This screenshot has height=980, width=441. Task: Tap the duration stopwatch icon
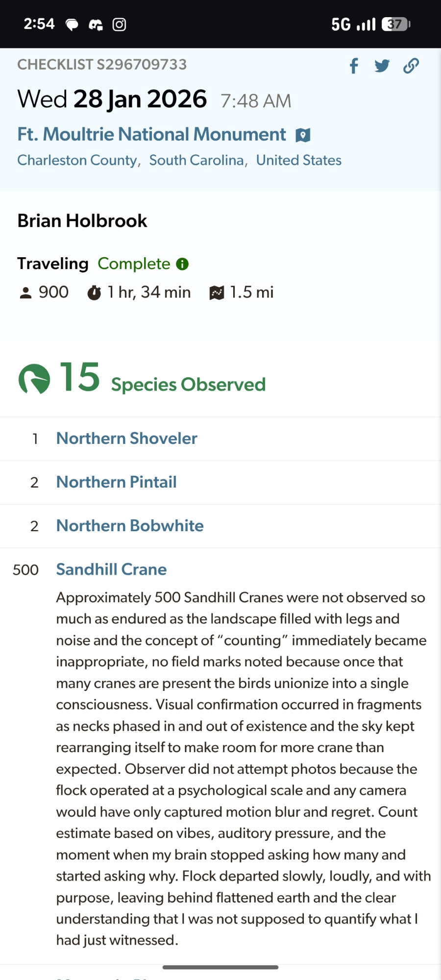coord(94,293)
